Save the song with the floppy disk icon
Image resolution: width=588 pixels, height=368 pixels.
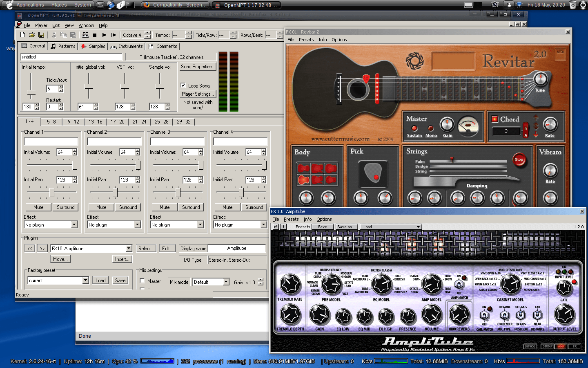pyautogui.click(x=41, y=35)
